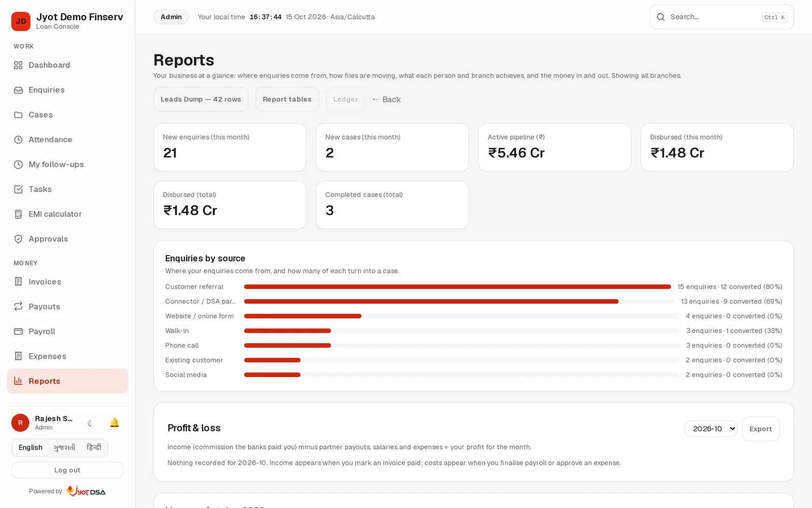Click the Tasks checkbox icon

click(x=18, y=189)
